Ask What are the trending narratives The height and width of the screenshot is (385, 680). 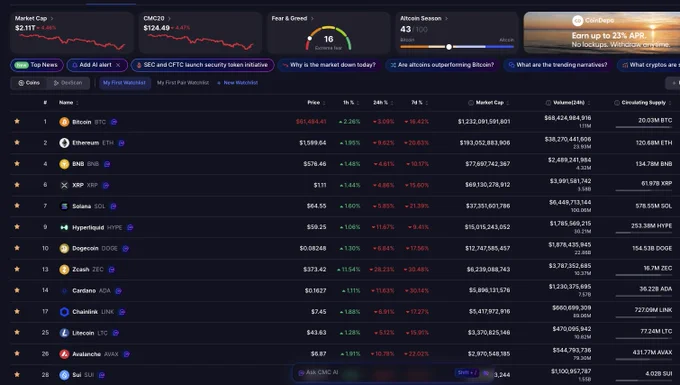558,65
